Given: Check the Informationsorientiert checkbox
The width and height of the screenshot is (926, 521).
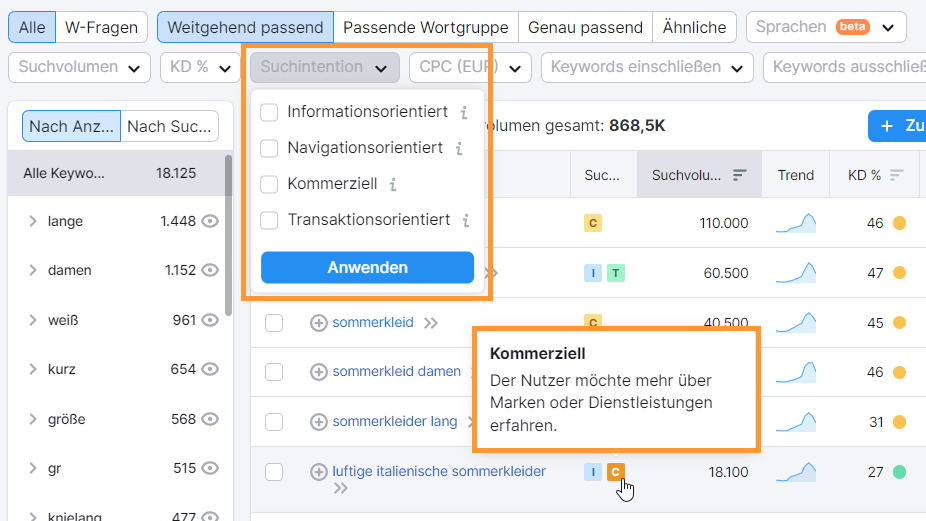Looking at the screenshot, I should [x=269, y=112].
